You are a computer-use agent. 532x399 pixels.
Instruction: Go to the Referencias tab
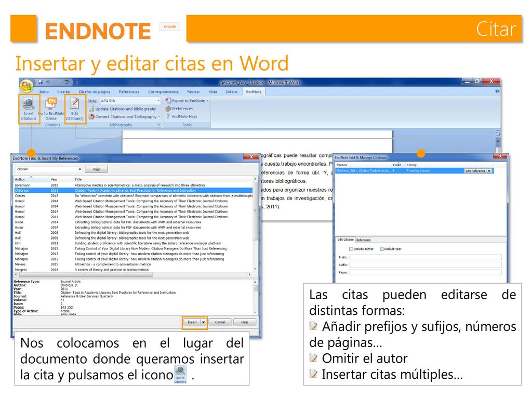point(129,92)
